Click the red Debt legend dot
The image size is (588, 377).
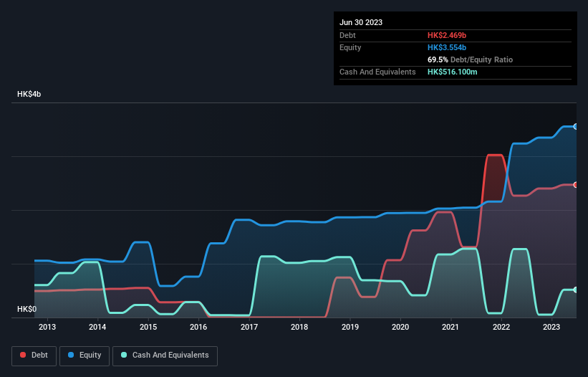point(23,355)
